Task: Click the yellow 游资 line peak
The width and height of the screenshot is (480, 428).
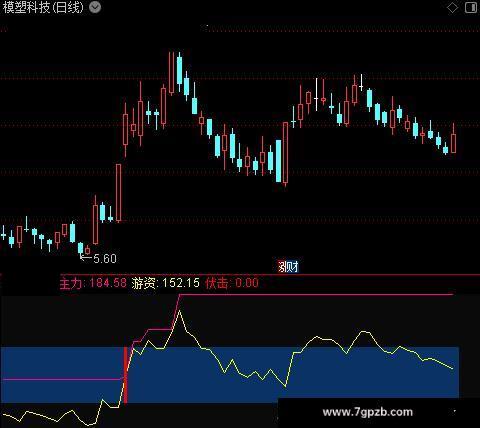Action: [x=179, y=311]
